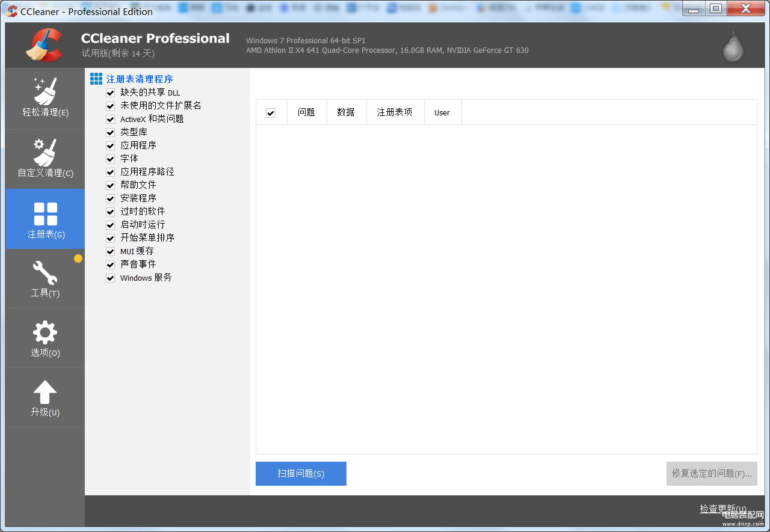
Task: Click the CCleaner broom logo in header
Action: (x=44, y=45)
